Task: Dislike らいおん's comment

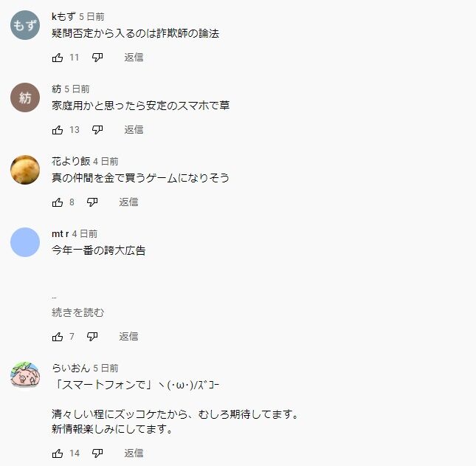Action: tap(97, 453)
